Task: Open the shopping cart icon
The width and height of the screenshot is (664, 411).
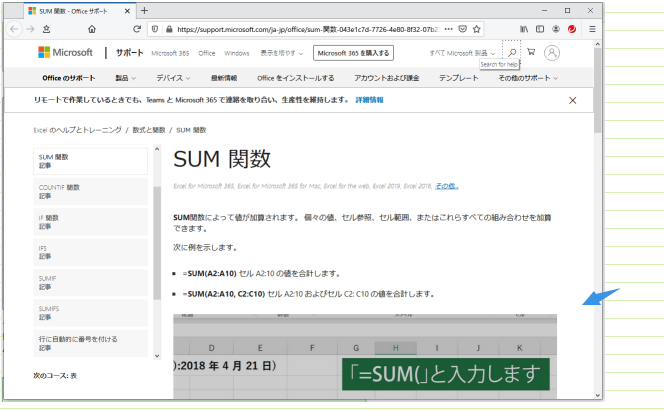Action: [x=531, y=52]
